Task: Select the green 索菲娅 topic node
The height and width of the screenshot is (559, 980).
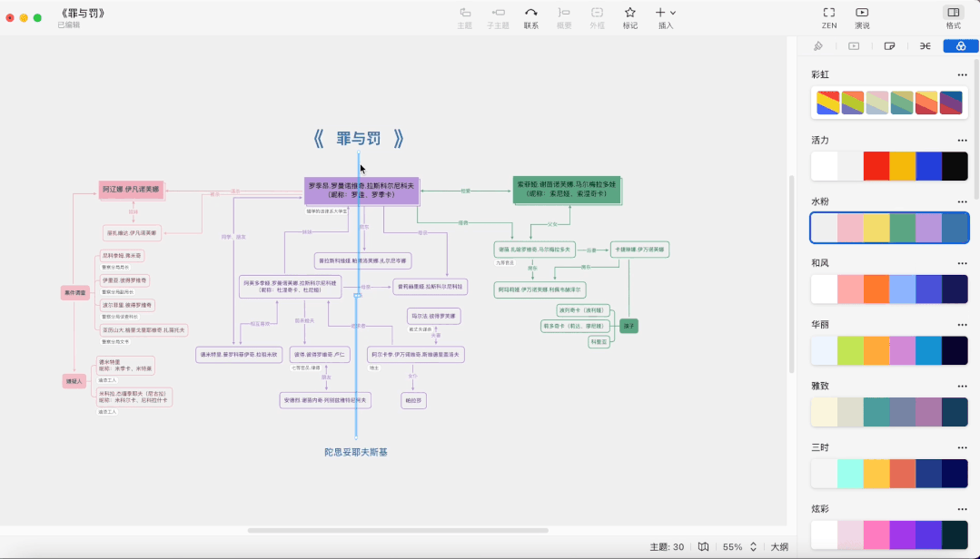Action: click(566, 190)
